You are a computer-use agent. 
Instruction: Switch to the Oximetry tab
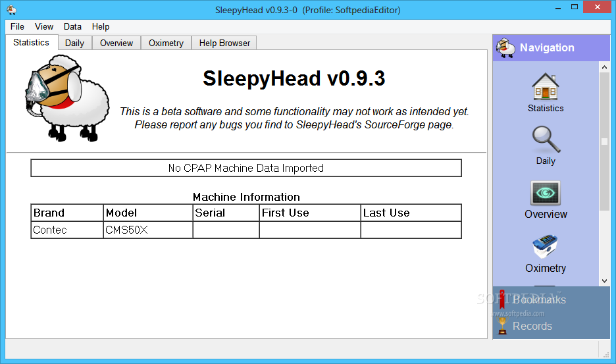pyautogui.click(x=167, y=43)
